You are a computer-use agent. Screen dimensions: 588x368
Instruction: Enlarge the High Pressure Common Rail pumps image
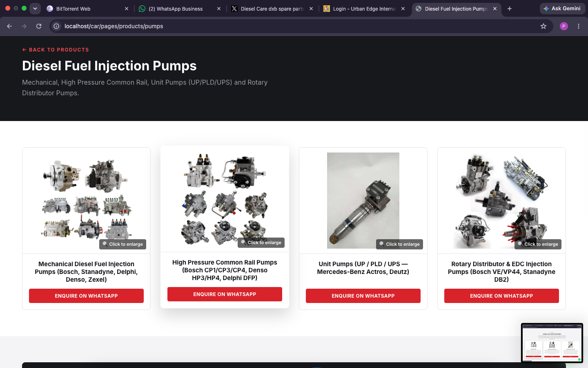[225, 199]
